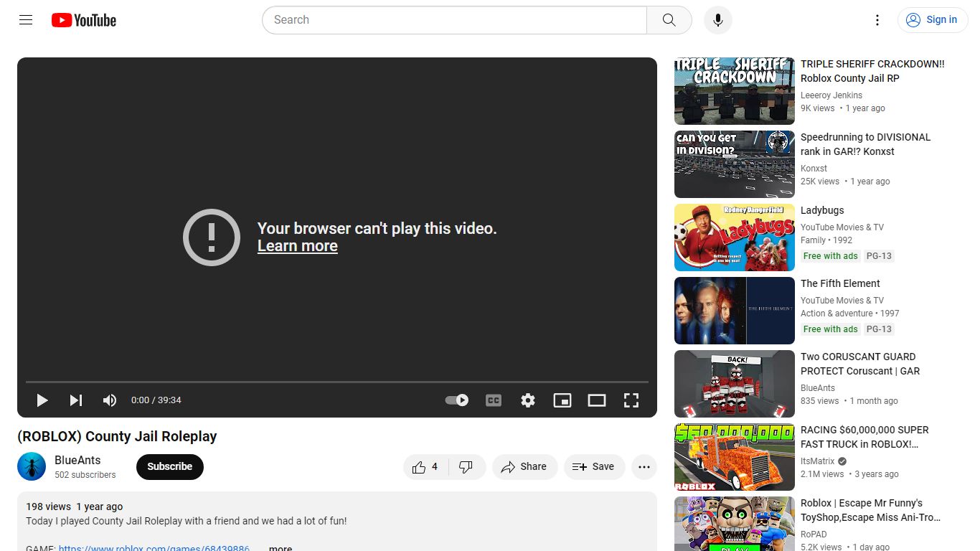Image resolution: width=980 pixels, height=551 pixels.
Task: Open the hamburger guide menu
Action: (26, 20)
